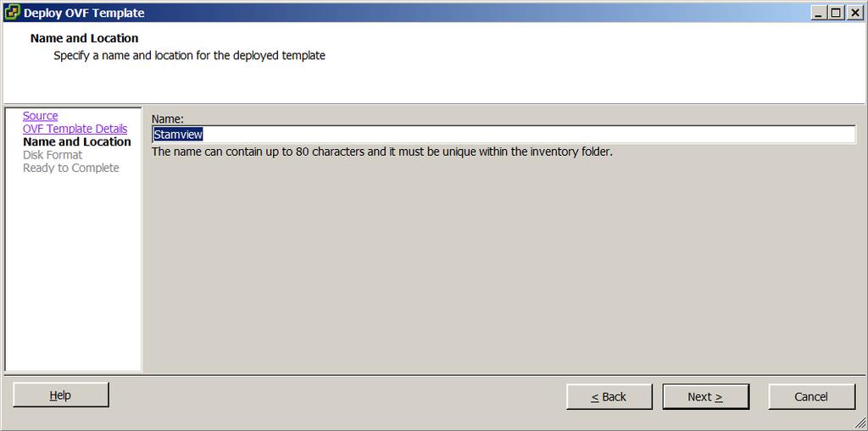Open the Help button

pos(61,395)
